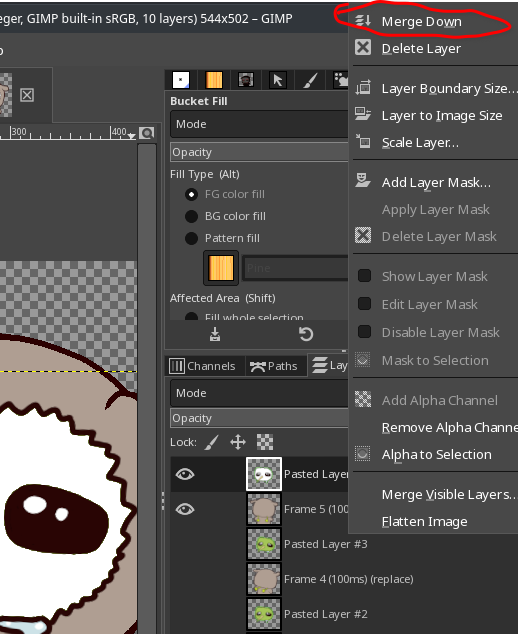This screenshot has height=634, width=518.
Task: Open the patterns tab with pine swatch
Action: (x=214, y=80)
